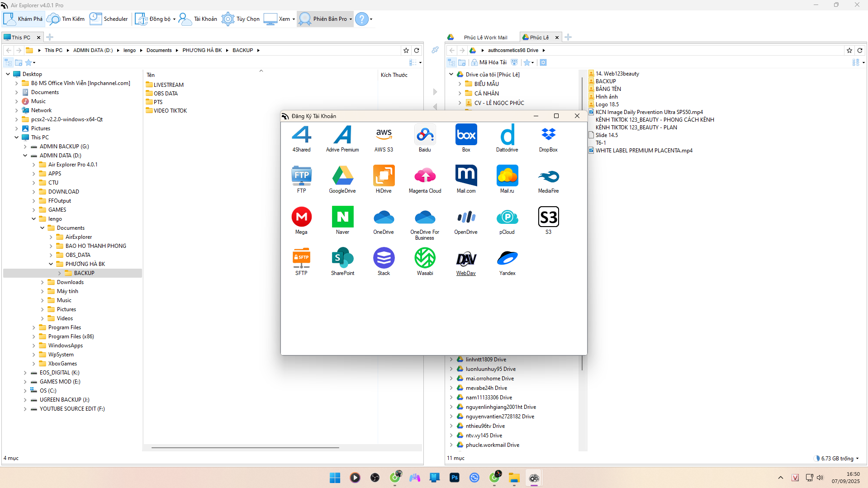Click the pCloud service icon

pyautogui.click(x=507, y=218)
